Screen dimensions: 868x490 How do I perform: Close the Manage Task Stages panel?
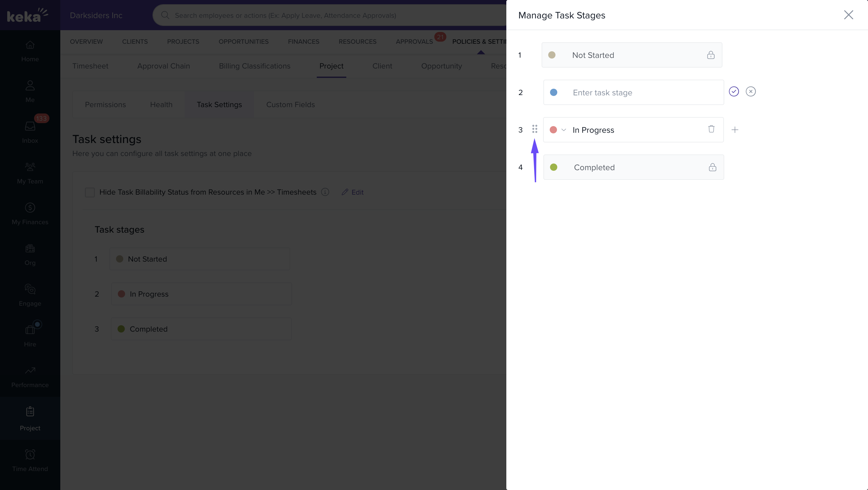click(x=848, y=15)
